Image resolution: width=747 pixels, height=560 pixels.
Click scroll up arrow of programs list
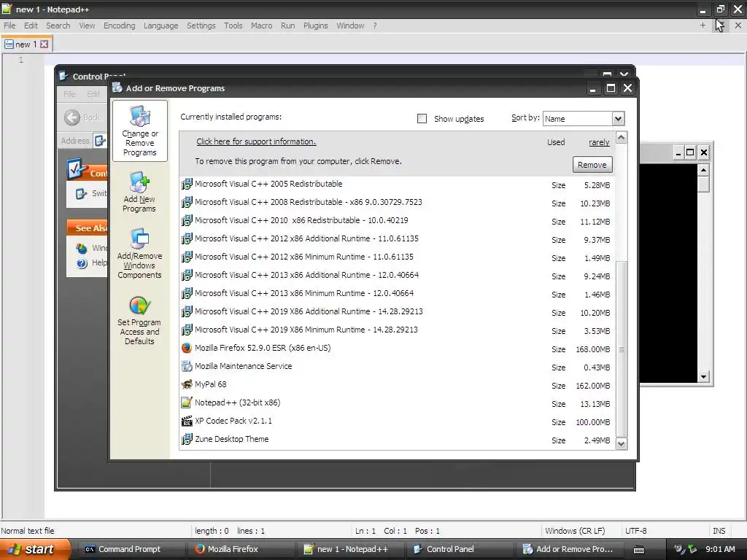coord(622,138)
